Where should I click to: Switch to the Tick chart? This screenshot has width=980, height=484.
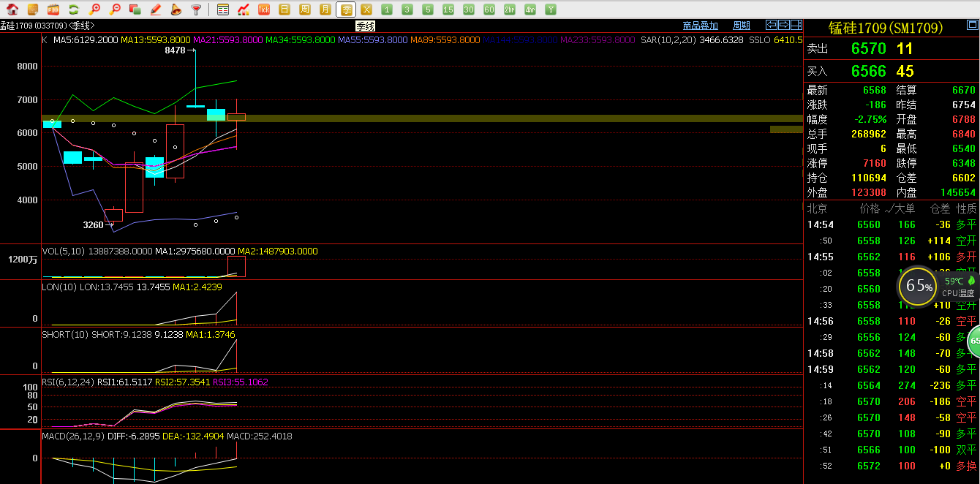pyautogui.click(x=264, y=10)
